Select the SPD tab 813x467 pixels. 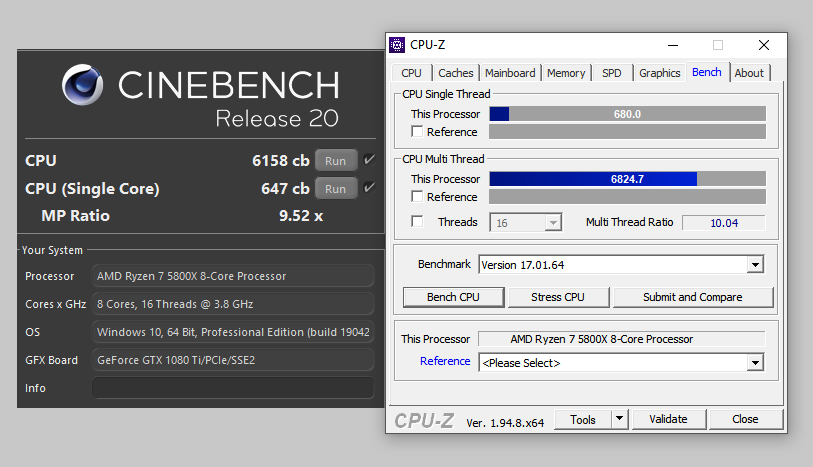612,73
